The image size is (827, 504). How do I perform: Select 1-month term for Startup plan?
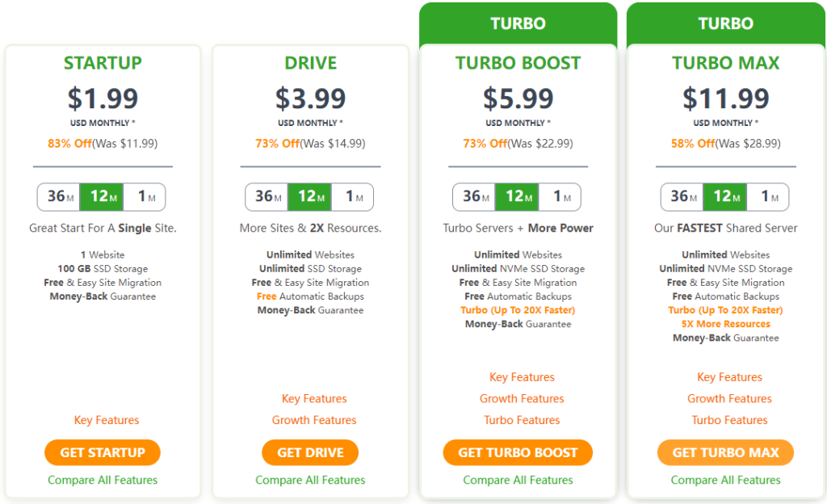(x=145, y=196)
